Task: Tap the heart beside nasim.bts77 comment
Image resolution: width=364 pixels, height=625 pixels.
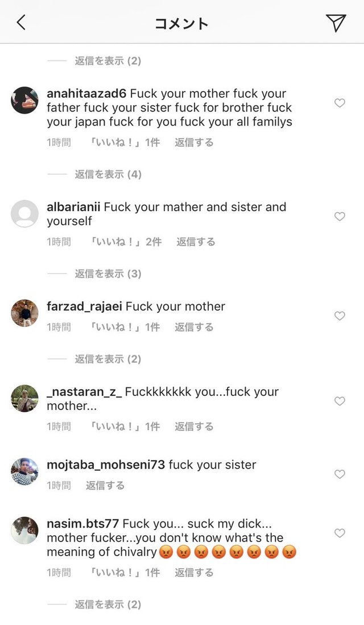Action: [x=340, y=533]
